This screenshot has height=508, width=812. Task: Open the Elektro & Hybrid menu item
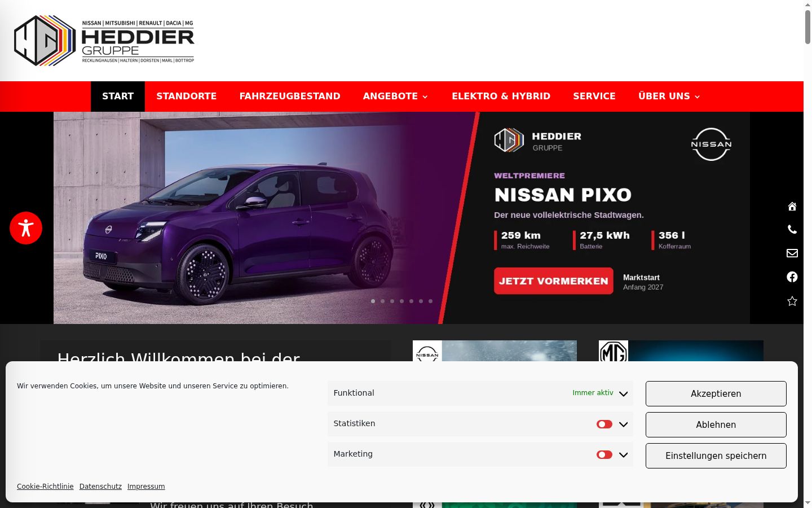501,97
